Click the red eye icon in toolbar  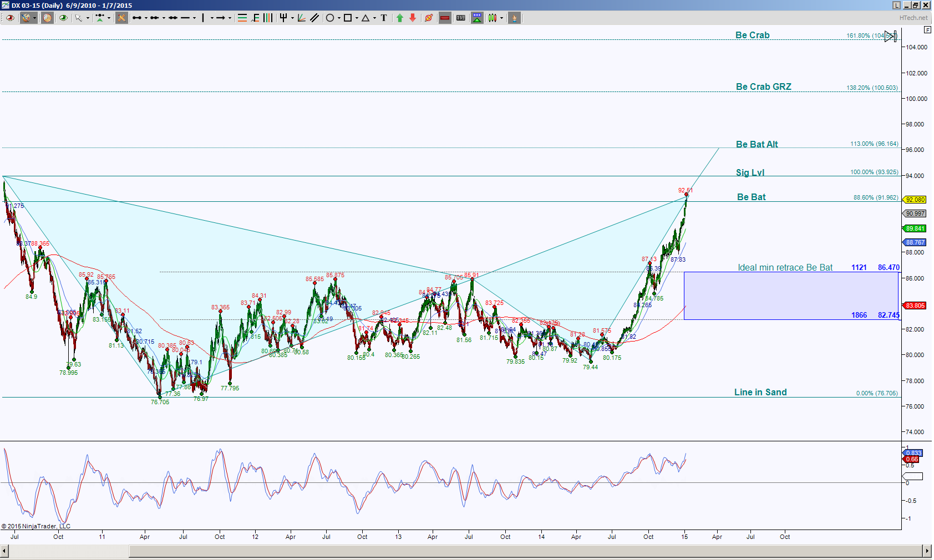click(10, 18)
